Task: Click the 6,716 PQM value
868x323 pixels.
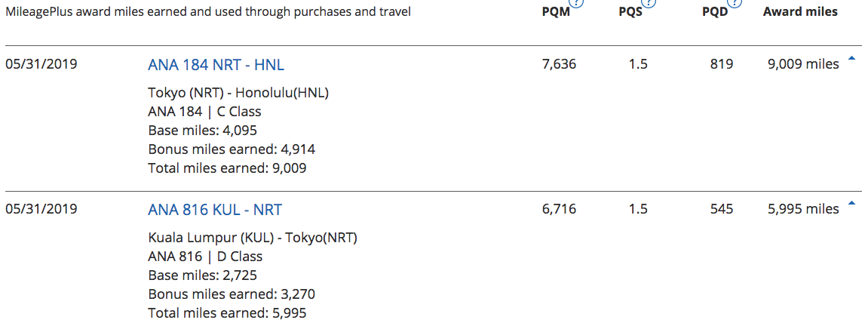Action: pos(559,210)
